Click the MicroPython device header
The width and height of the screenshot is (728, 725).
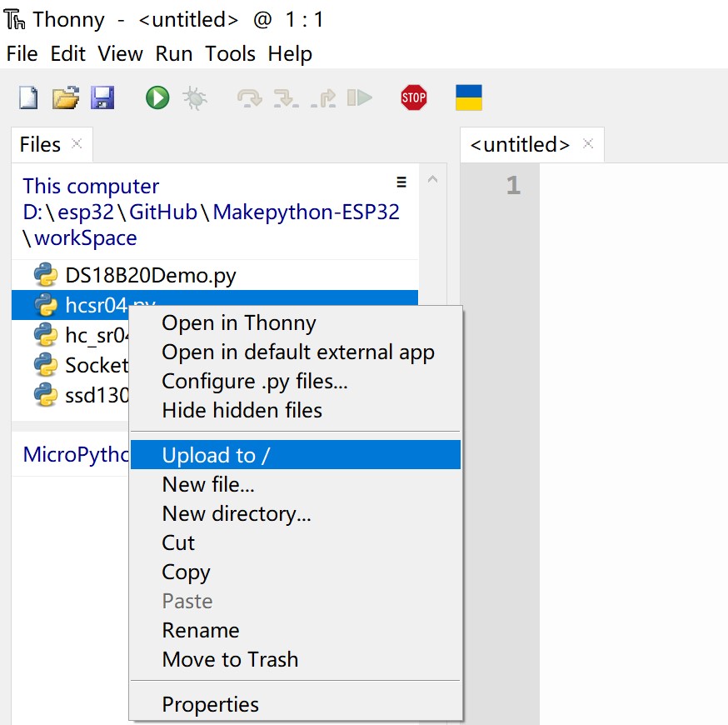[76, 454]
